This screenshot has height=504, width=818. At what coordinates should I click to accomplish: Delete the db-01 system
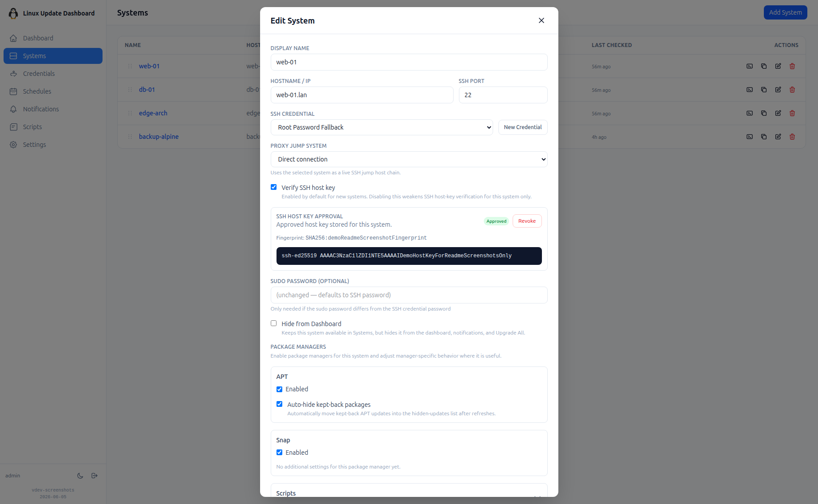pyautogui.click(x=792, y=90)
